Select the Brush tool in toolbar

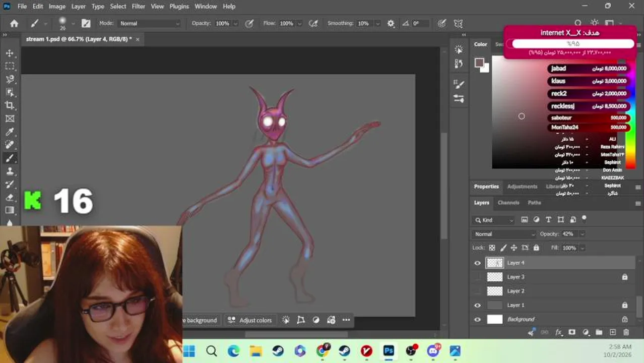pyautogui.click(x=10, y=158)
